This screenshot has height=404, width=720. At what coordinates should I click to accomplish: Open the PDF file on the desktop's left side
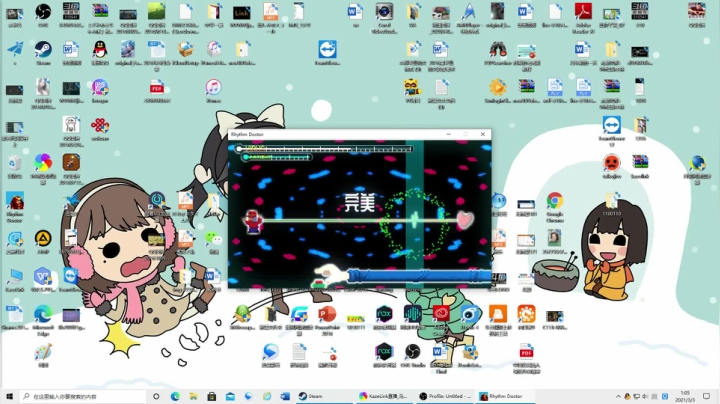157,88
